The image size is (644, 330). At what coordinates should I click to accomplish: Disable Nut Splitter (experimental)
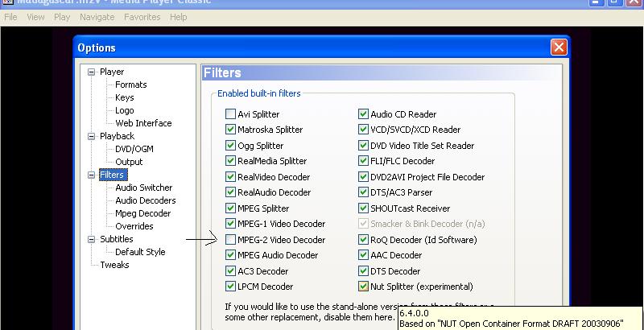(x=363, y=287)
